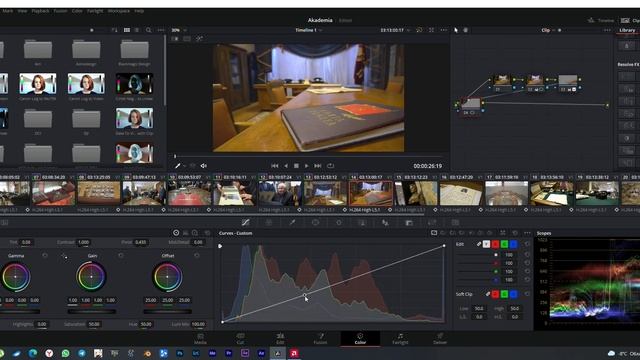Switch to the Cut page

pos(240,338)
